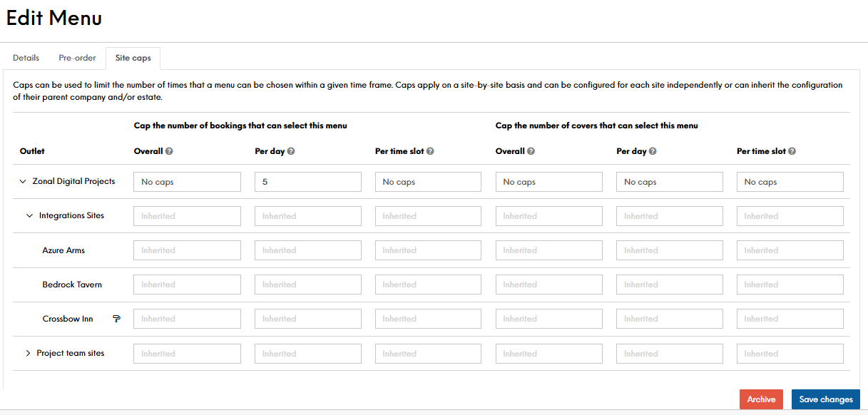The height and width of the screenshot is (415, 868).
Task: Save changes to the menu
Action: point(825,399)
